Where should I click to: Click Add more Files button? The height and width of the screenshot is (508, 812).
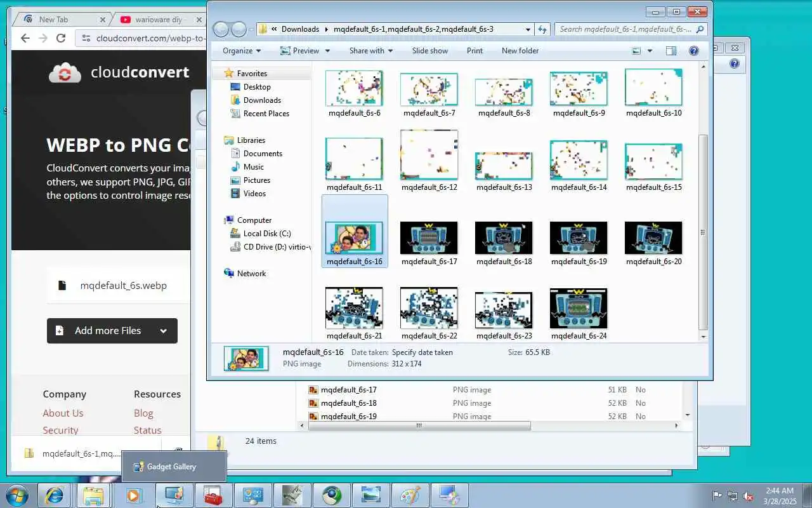click(112, 331)
